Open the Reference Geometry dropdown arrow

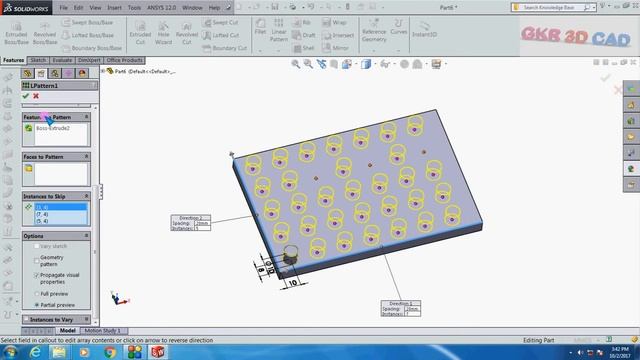click(x=374, y=51)
